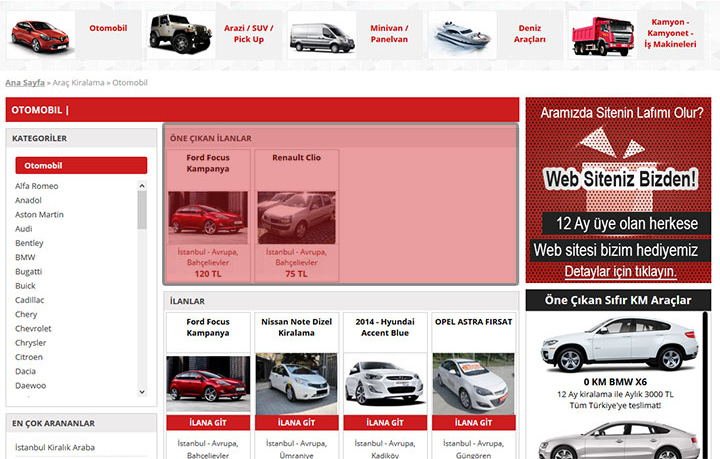Click the EN ÇOK ARANANLAR heading

tap(53, 423)
